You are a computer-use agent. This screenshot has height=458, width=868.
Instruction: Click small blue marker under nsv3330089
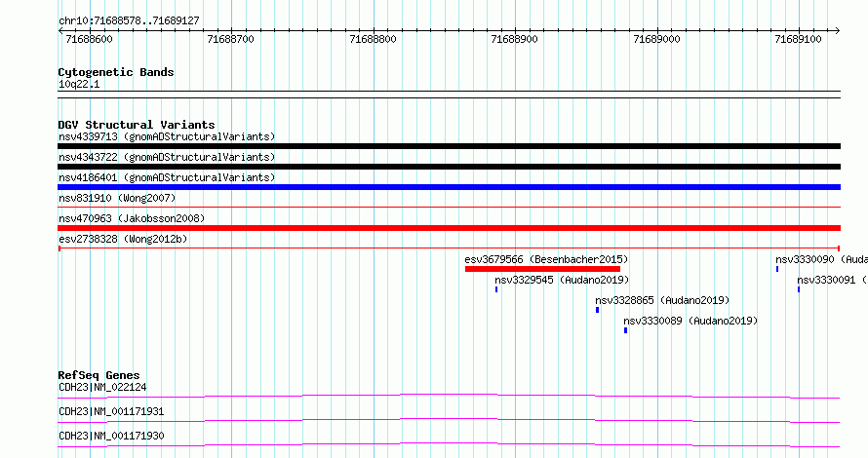[625, 330]
